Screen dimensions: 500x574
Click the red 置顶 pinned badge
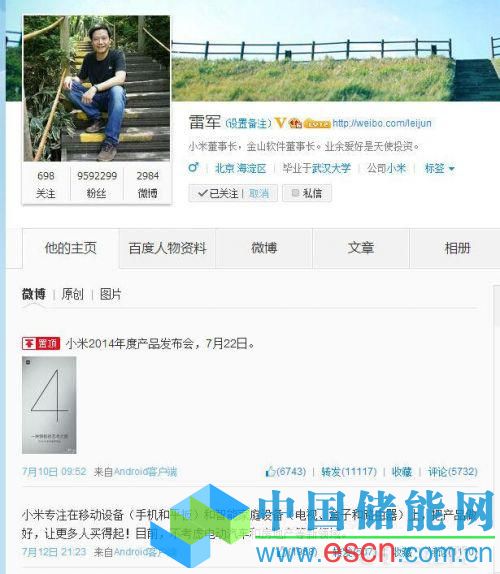tap(41, 343)
